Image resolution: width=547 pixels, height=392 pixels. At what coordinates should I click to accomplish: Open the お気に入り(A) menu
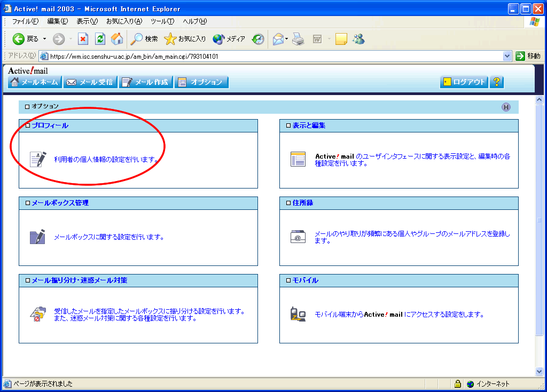(124, 21)
